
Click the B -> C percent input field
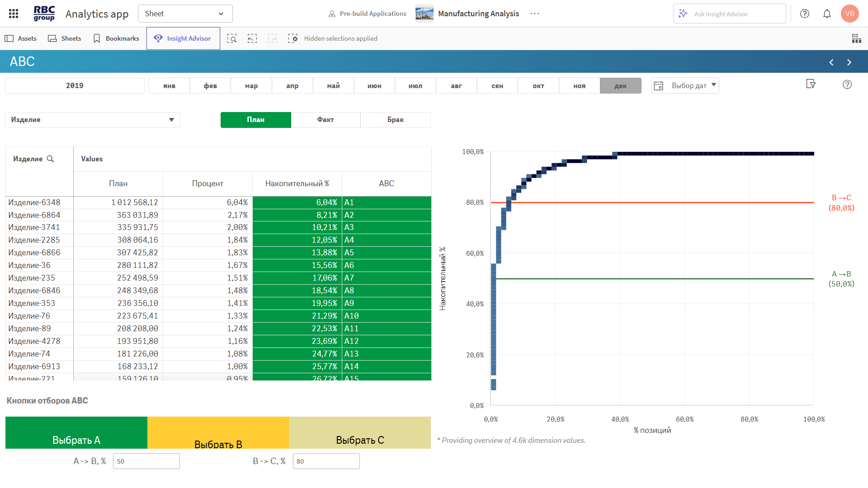pos(326,461)
